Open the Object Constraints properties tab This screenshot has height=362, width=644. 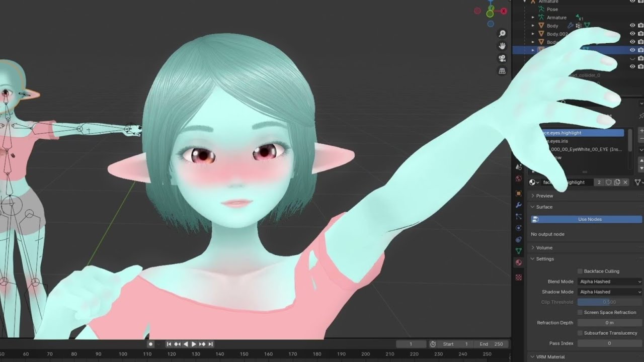point(519,239)
